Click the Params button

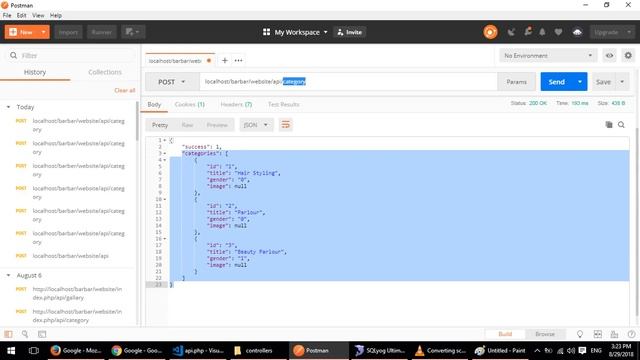click(516, 82)
